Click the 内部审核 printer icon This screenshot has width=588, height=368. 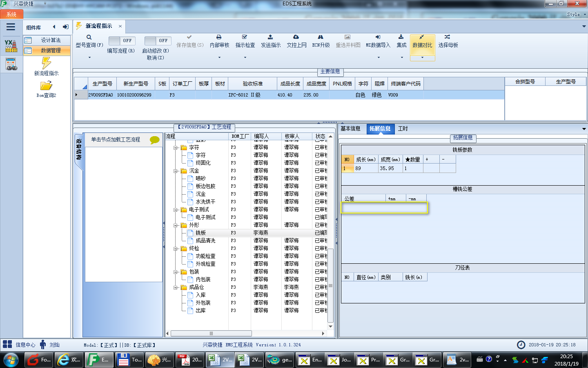219,37
